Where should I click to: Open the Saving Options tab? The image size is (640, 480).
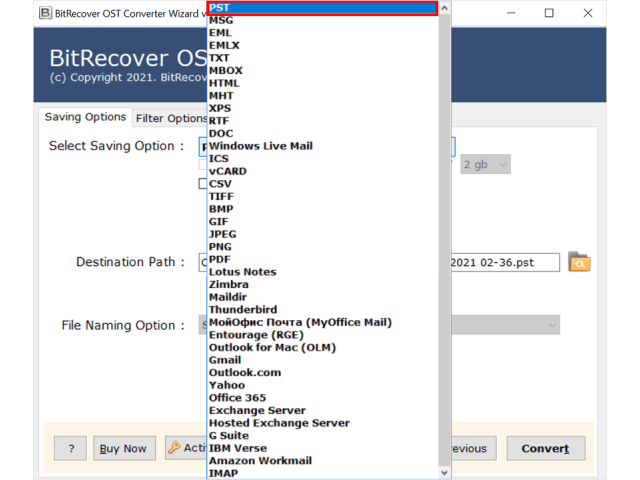click(85, 117)
